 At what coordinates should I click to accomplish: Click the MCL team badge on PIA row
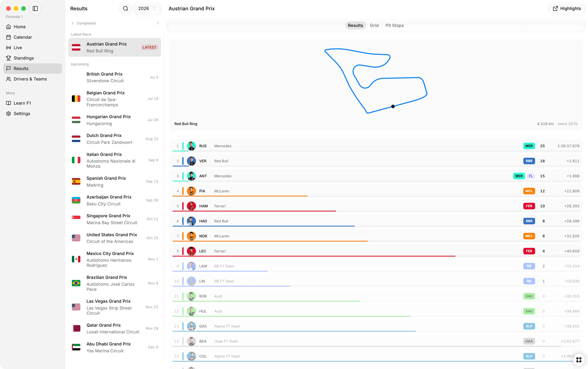tap(529, 191)
